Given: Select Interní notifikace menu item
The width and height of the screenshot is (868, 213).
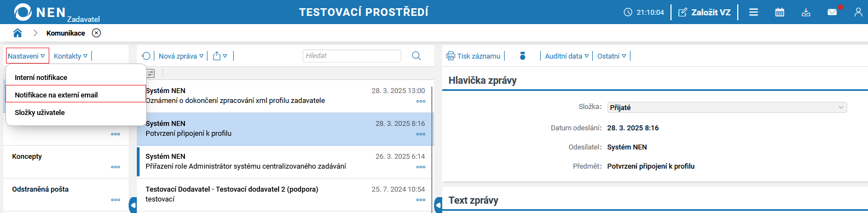Looking at the screenshot, I should [41, 77].
